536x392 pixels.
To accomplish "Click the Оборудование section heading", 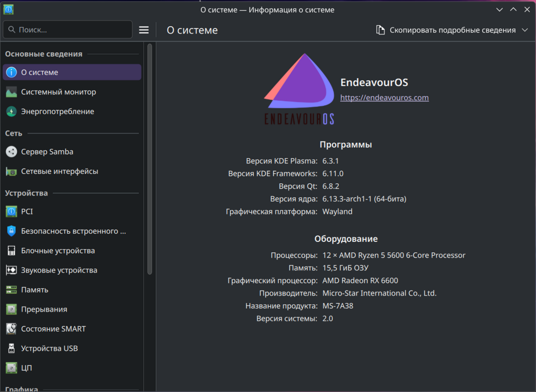I will [346, 239].
